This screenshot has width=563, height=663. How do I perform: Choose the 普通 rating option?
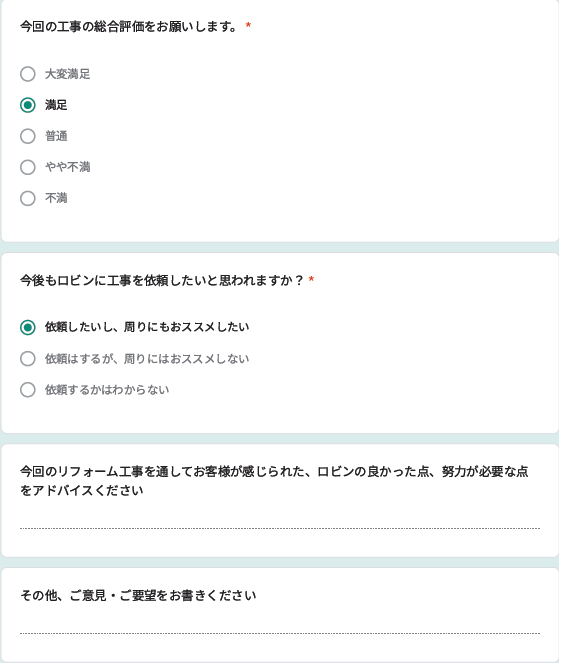click(x=28, y=136)
